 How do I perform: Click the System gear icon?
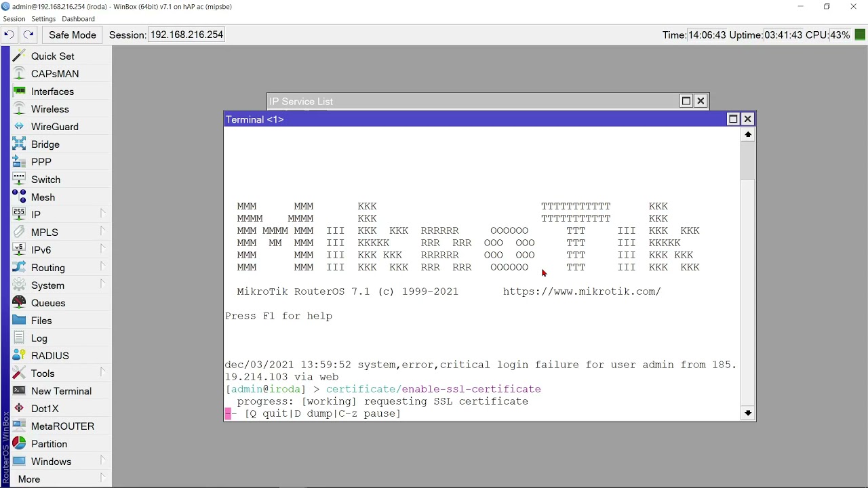[x=19, y=285]
